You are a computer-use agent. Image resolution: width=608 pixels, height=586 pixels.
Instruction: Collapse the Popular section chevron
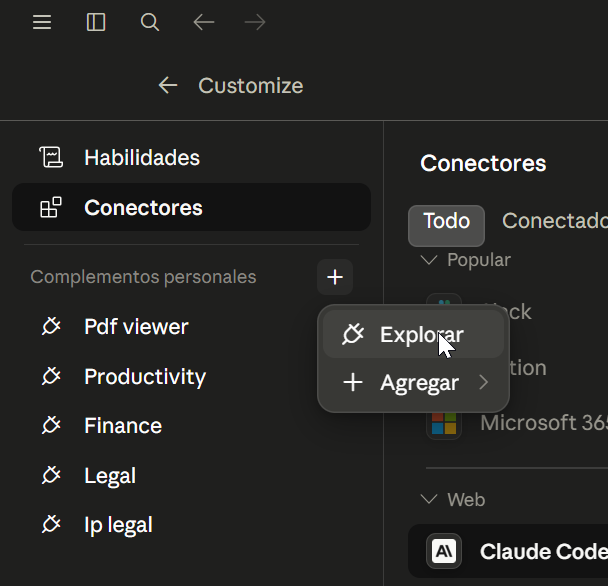click(x=429, y=260)
